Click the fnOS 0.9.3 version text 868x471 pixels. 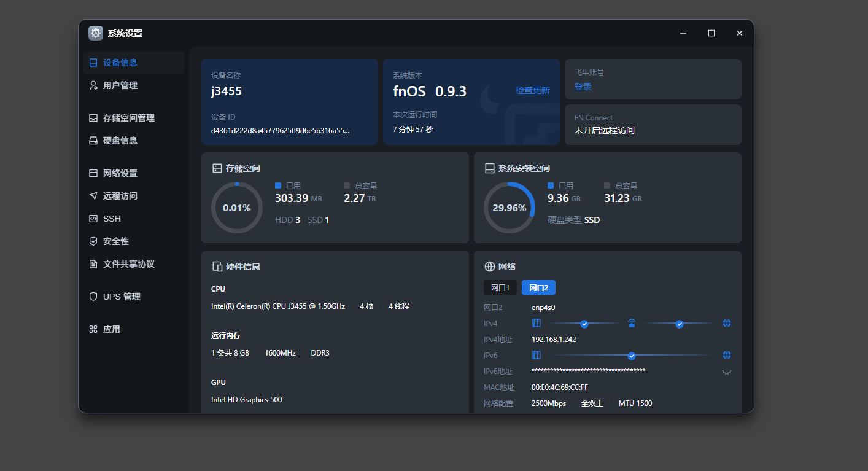tap(430, 91)
